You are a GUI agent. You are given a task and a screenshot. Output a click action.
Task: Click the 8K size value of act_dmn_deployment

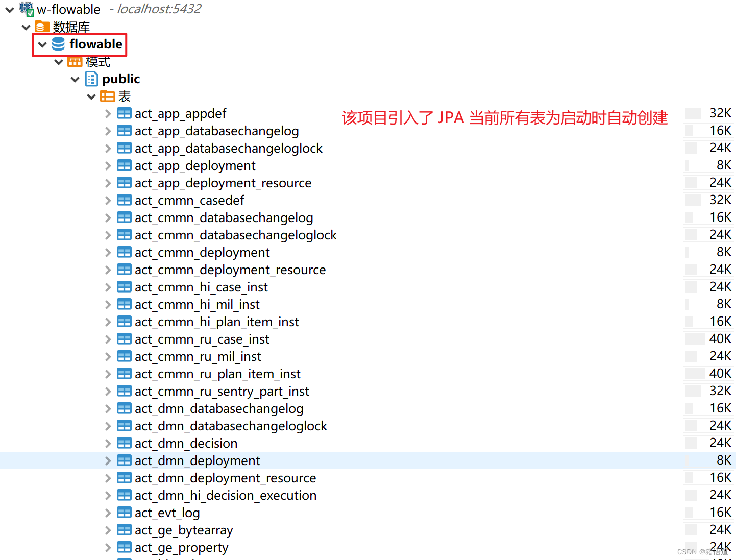click(x=724, y=460)
